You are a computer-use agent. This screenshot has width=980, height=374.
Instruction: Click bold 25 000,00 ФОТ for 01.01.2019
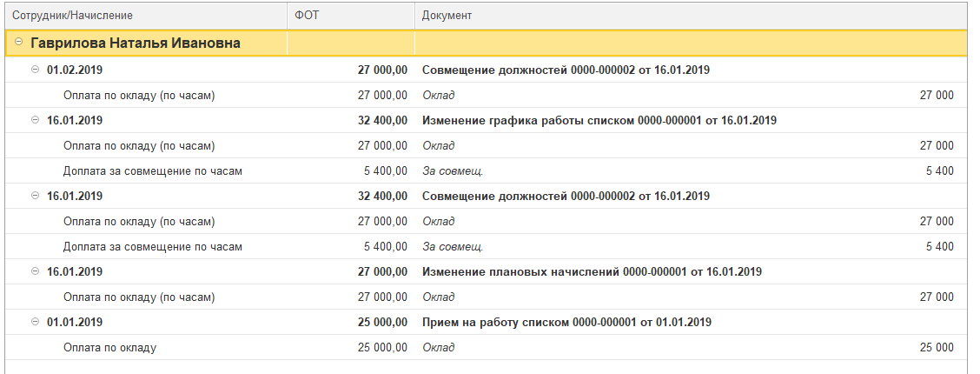click(x=382, y=322)
